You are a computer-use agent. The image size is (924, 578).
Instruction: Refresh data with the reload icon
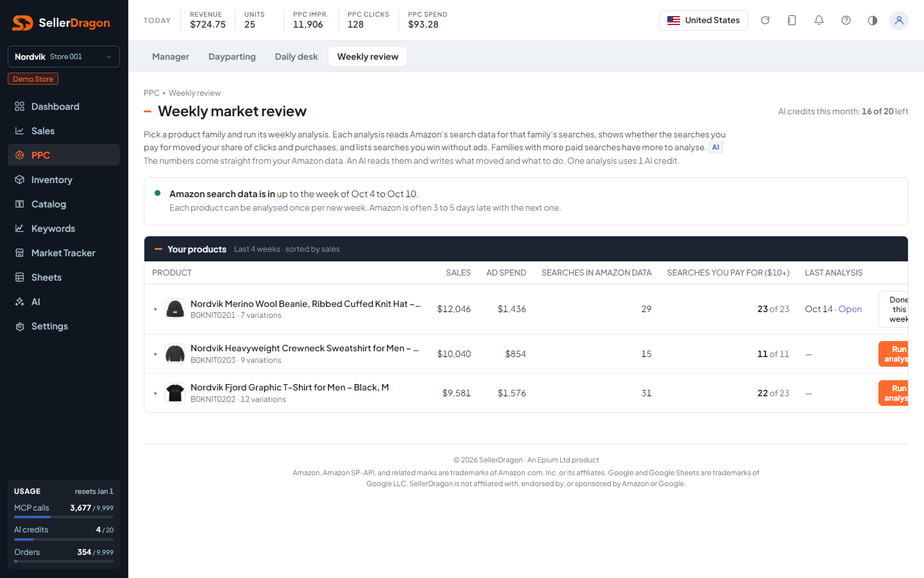tap(765, 21)
